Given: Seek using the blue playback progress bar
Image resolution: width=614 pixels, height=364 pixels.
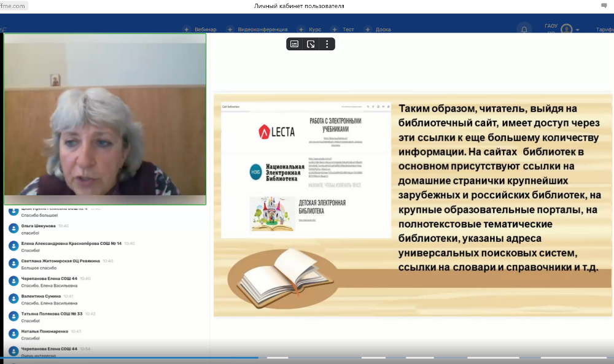Looking at the screenshot, I should 129,358.
